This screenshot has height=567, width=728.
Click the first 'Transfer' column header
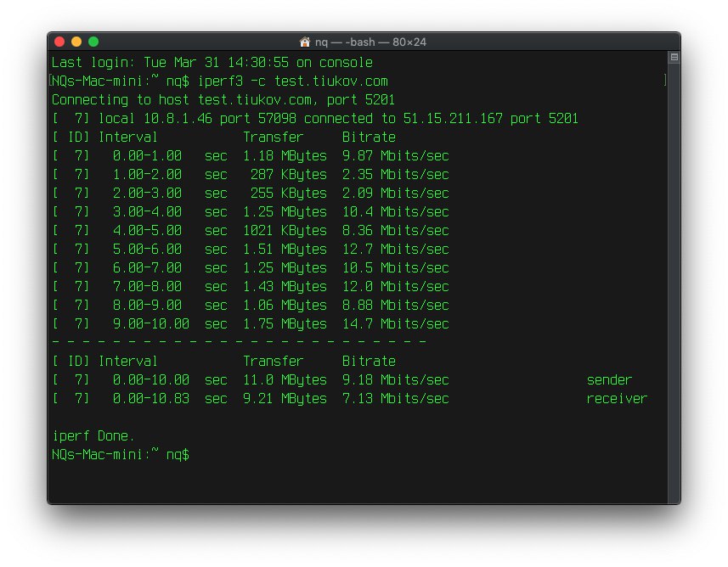pos(273,138)
